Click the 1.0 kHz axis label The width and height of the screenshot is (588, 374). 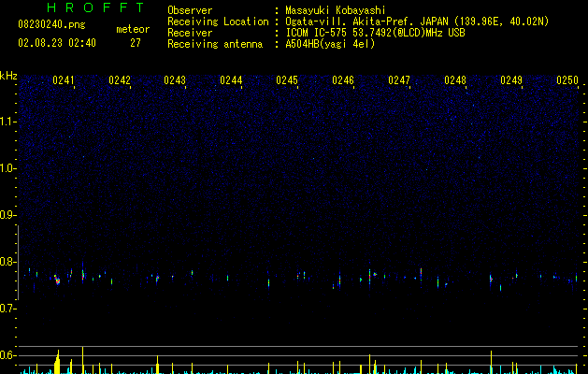8,168
